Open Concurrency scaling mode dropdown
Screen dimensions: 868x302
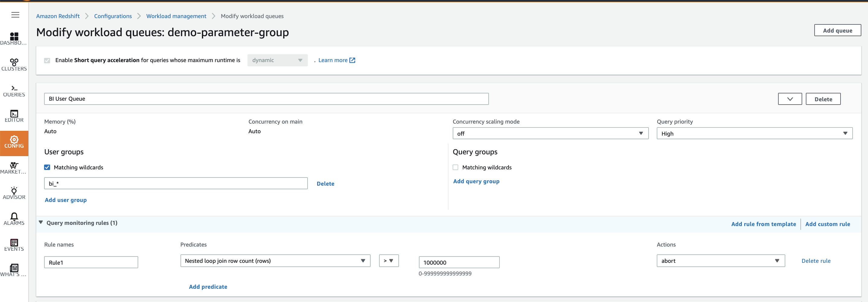coord(550,133)
